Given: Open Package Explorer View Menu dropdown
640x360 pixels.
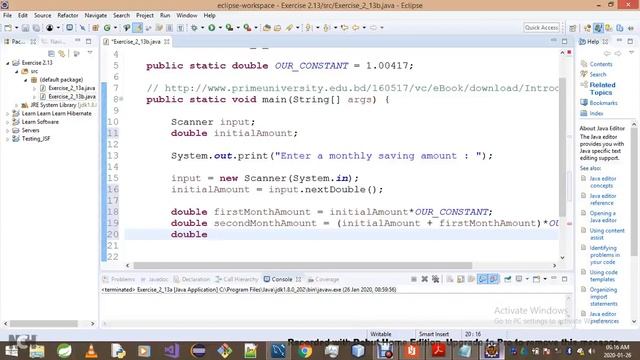Looking at the screenshot, I should (90, 53).
